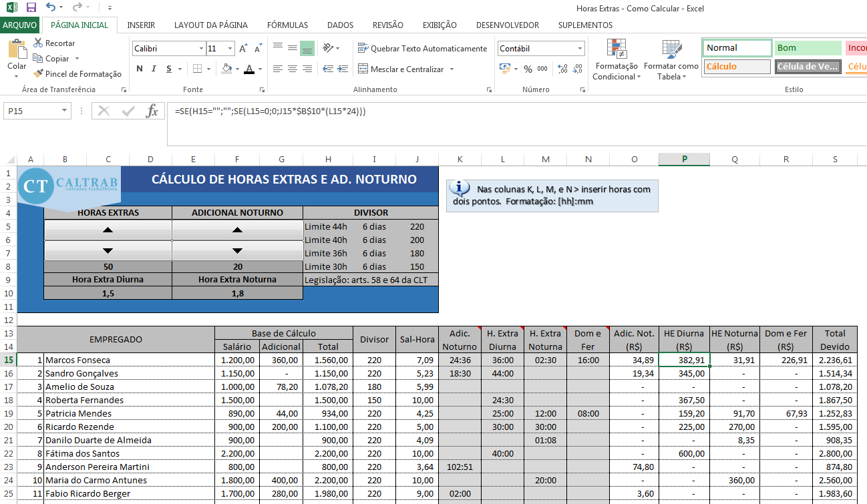Click the Colar paste icon
The image size is (867, 504).
pos(17,49)
